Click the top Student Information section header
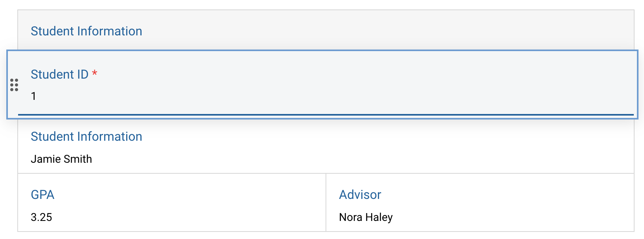Viewport: 644px width, 239px height. click(x=86, y=31)
